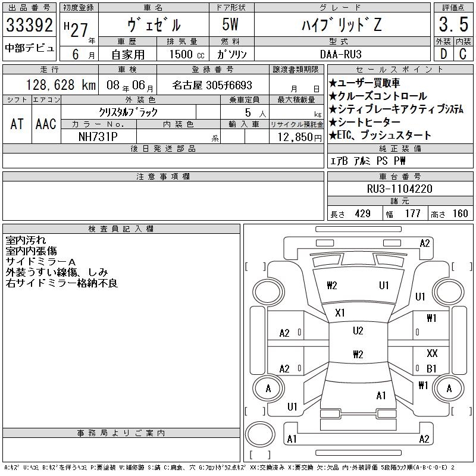Click inspector note 室内内張傷
Viewport: 476px width, 476px height.
click(x=31, y=251)
